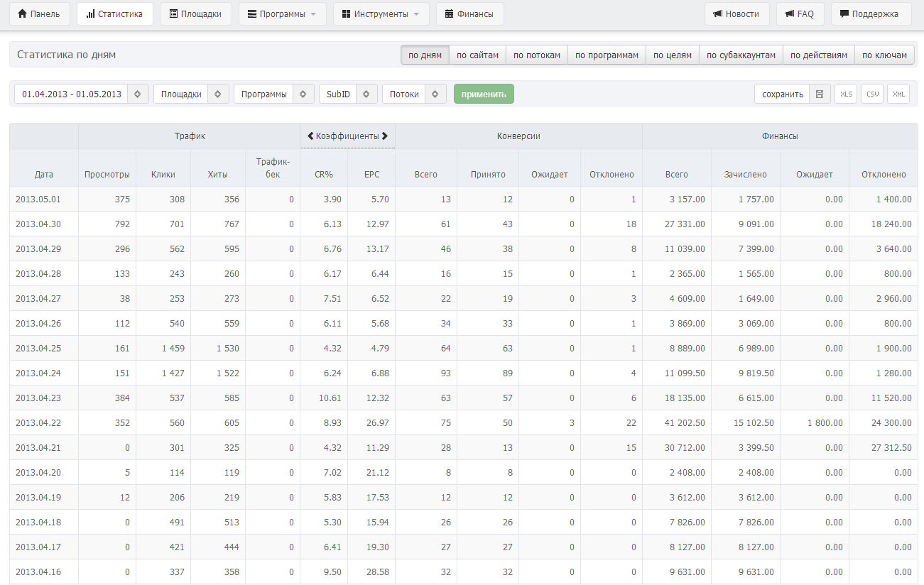Expand the Инструменты dropdown menu

(381, 13)
